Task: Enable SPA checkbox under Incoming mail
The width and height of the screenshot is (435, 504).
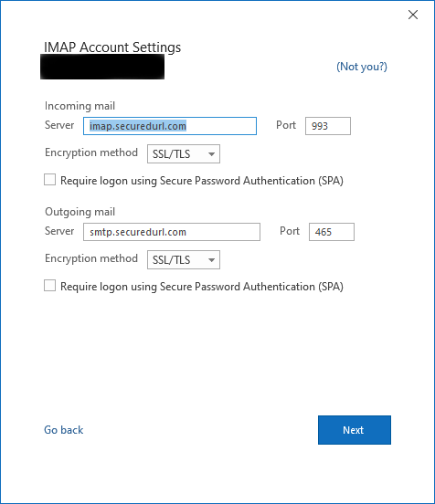Action: pos(50,180)
